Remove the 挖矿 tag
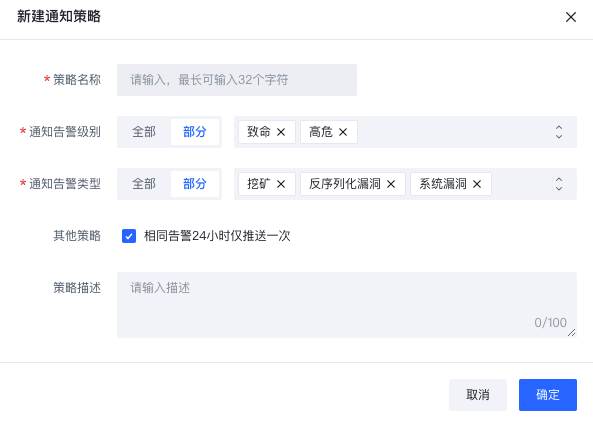Viewport: 593px width, 423px height. tap(281, 184)
